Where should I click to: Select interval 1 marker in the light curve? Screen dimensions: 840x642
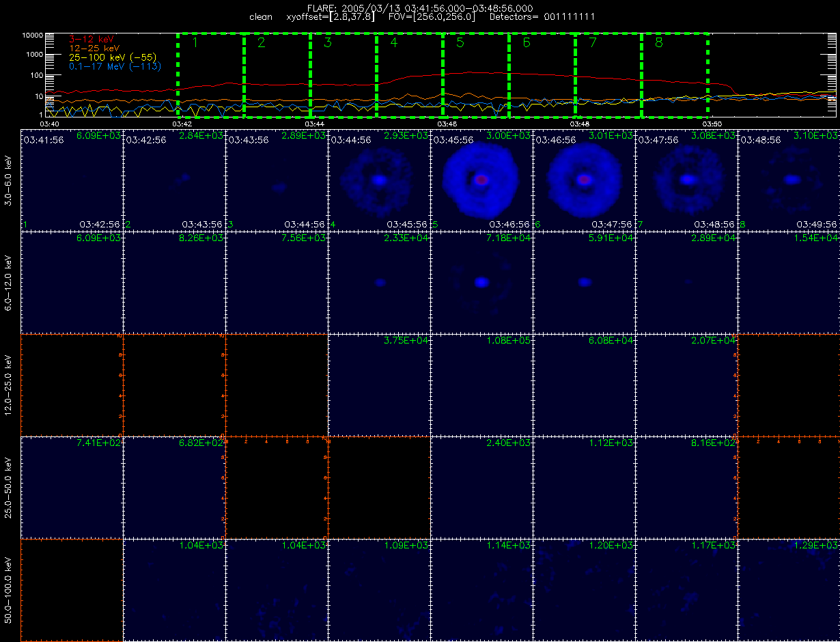coord(195,43)
